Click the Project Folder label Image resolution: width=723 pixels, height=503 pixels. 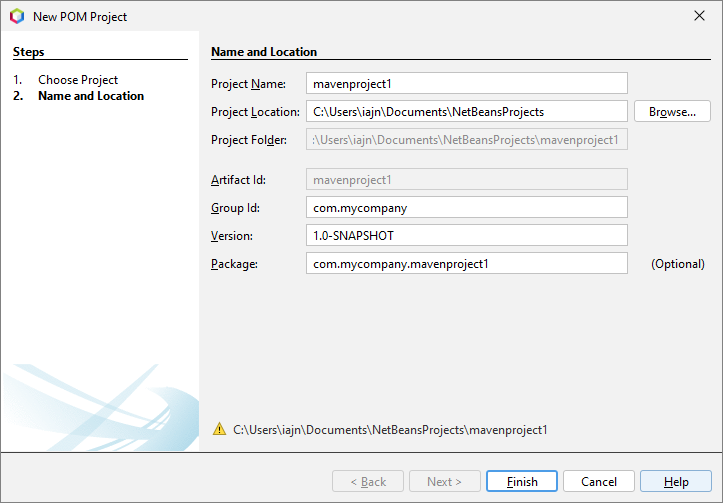click(x=249, y=140)
